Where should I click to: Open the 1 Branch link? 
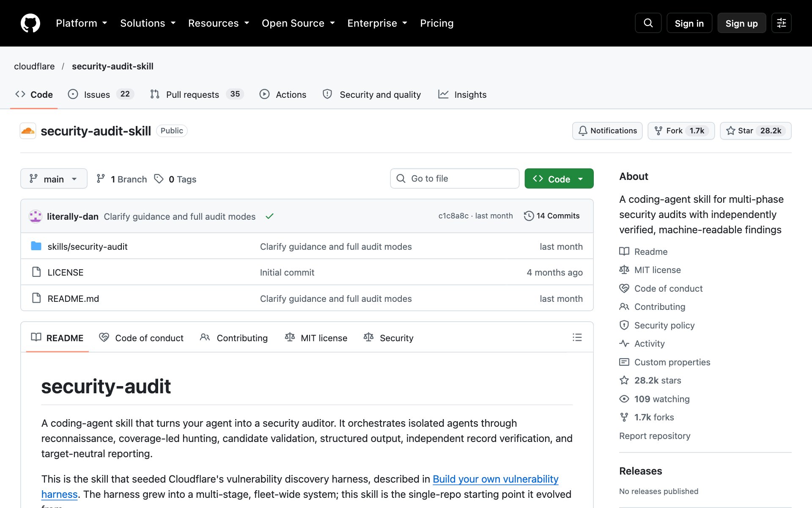coord(122,179)
